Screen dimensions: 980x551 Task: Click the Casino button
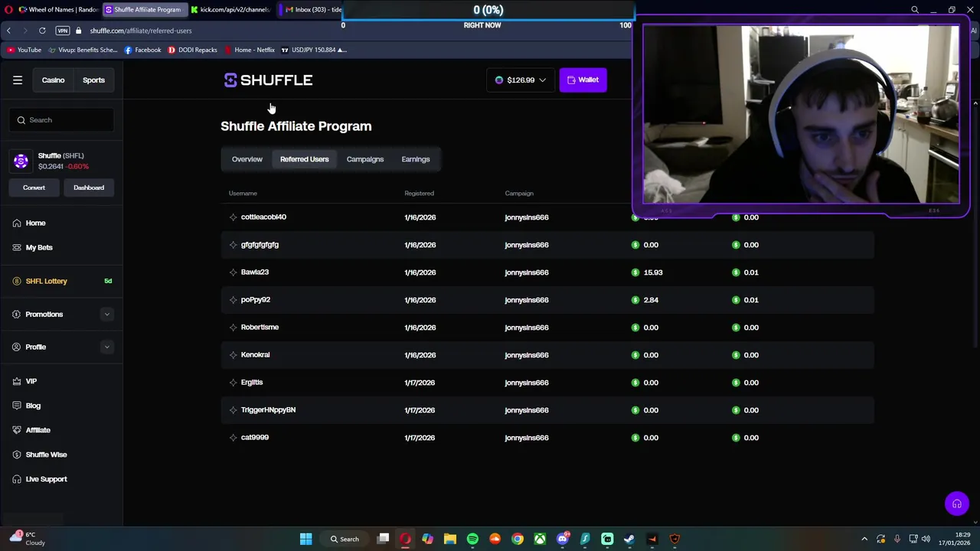point(53,80)
